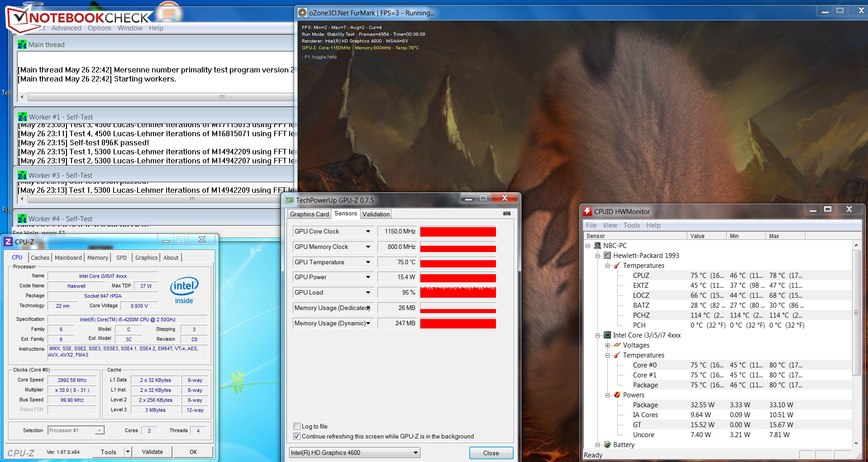Click the Value column header in HWMonitor
Viewport: 868px width, 462px height.
[706, 236]
